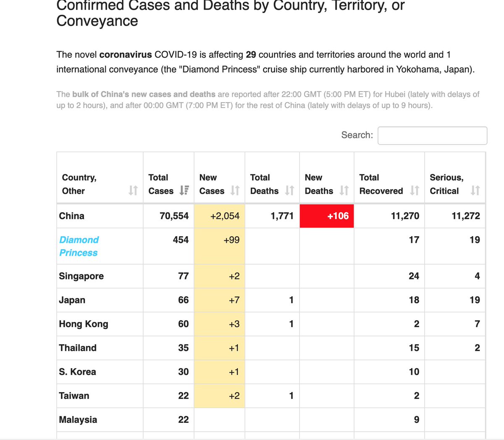The height and width of the screenshot is (440, 504).
Task: Select the Country, Other column header text
Action: [x=79, y=184]
